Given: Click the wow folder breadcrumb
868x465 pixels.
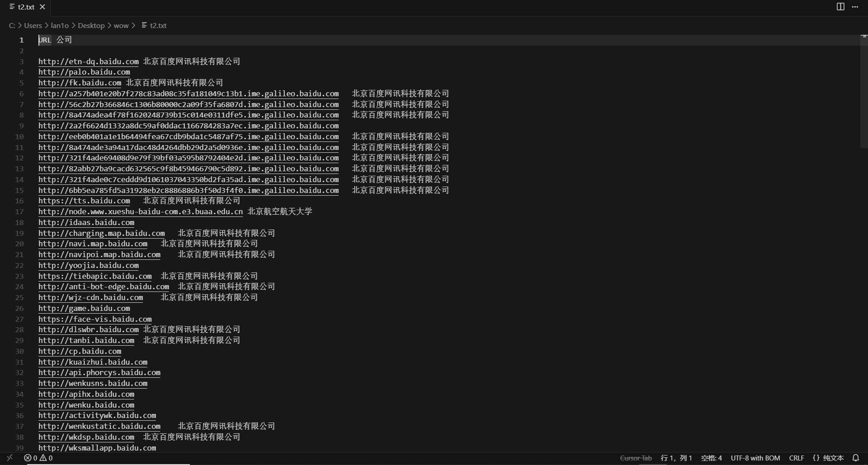Looking at the screenshot, I should pyautogui.click(x=121, y=25).
